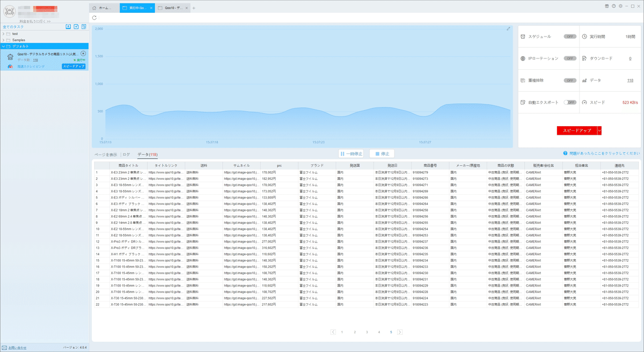Image resolution: width=644 pixels, height=352 pixels.
Task: Click the alarm clock schedule icon
Action: point(523,36)
